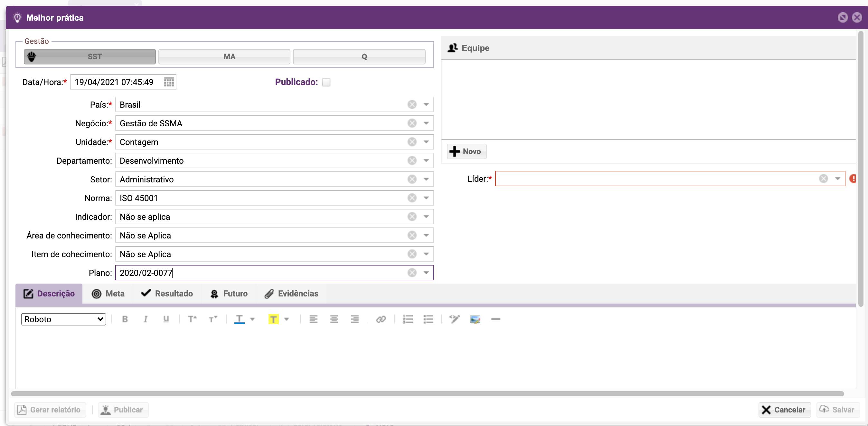Expand the Líder dropdown
The image size is (868, 426).
coord(837,179)
